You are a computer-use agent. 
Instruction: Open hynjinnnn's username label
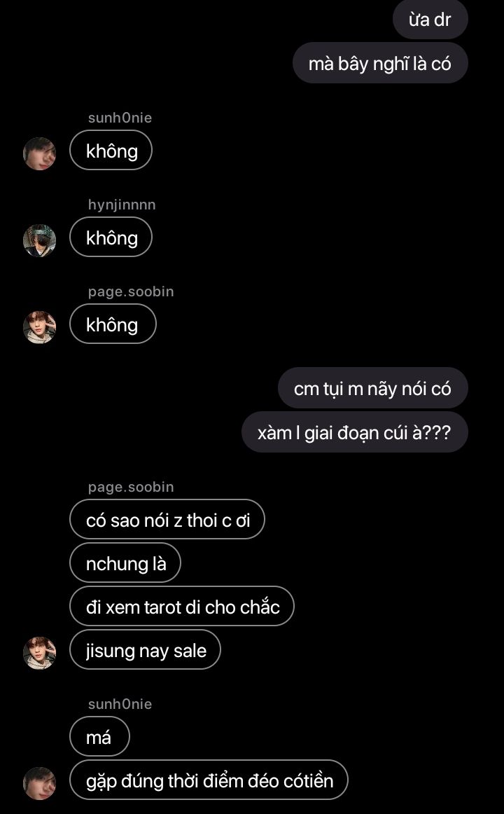tap(122, 205)
